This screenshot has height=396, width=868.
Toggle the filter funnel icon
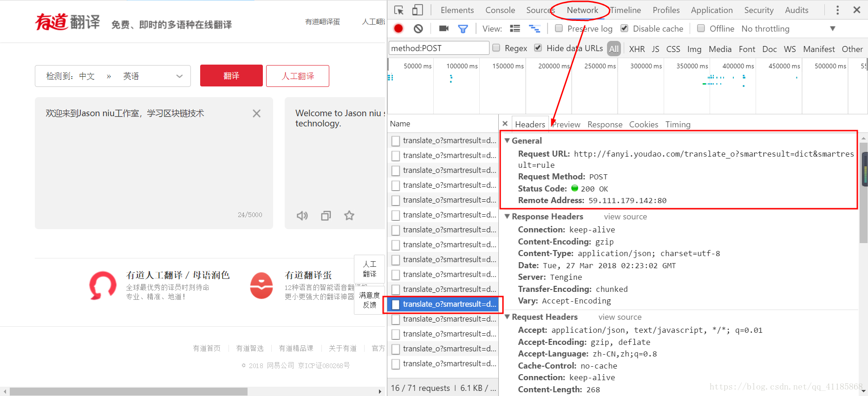point(463,29)
